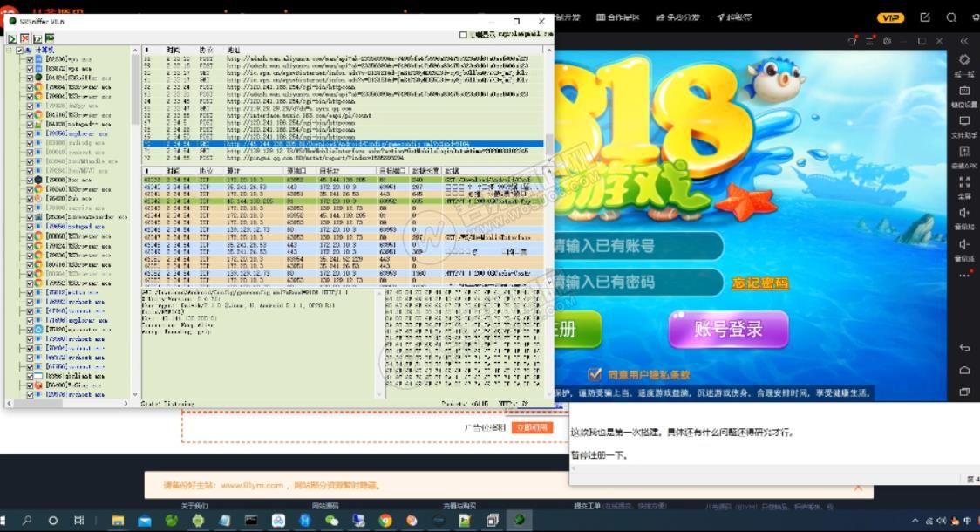Sort HTTP list by 时间 column header
The image size is (980, 532).
point(174,50)
